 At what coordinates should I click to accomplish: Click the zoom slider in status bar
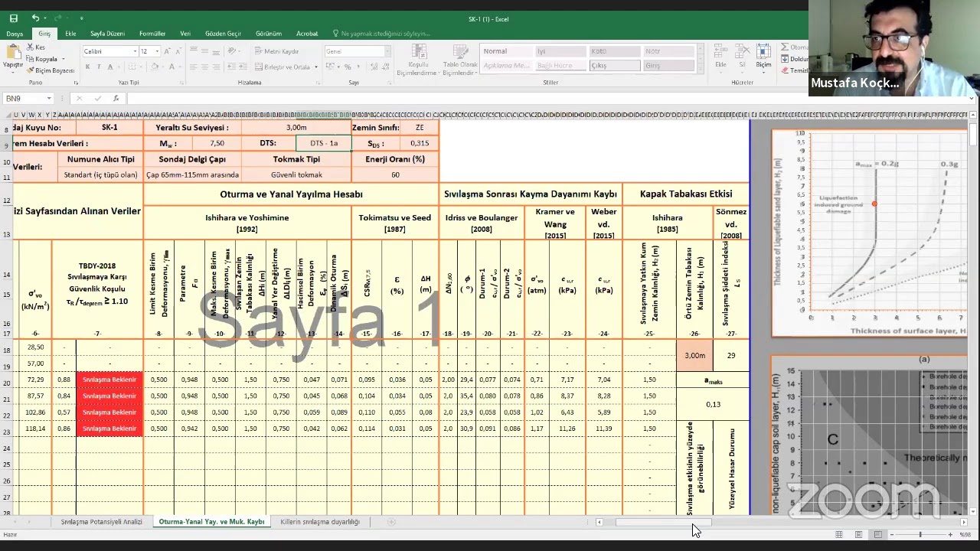[920, 534]
